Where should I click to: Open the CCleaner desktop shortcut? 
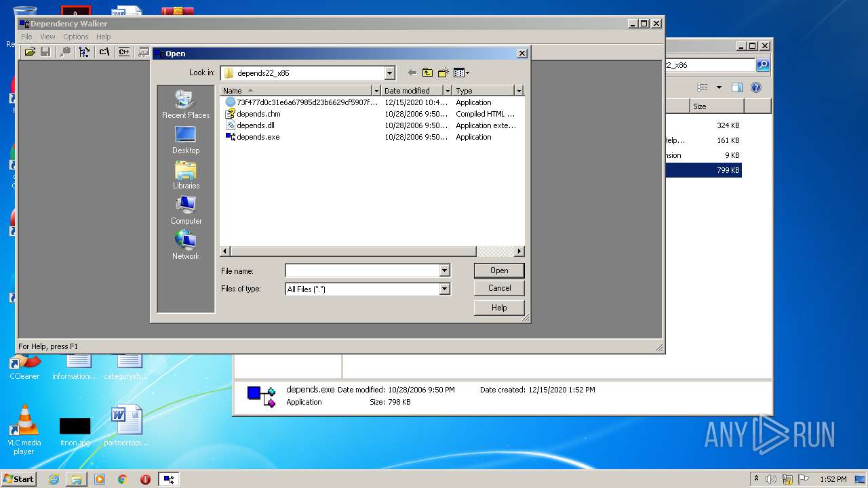pyautogui.click(x=24, y=366)
